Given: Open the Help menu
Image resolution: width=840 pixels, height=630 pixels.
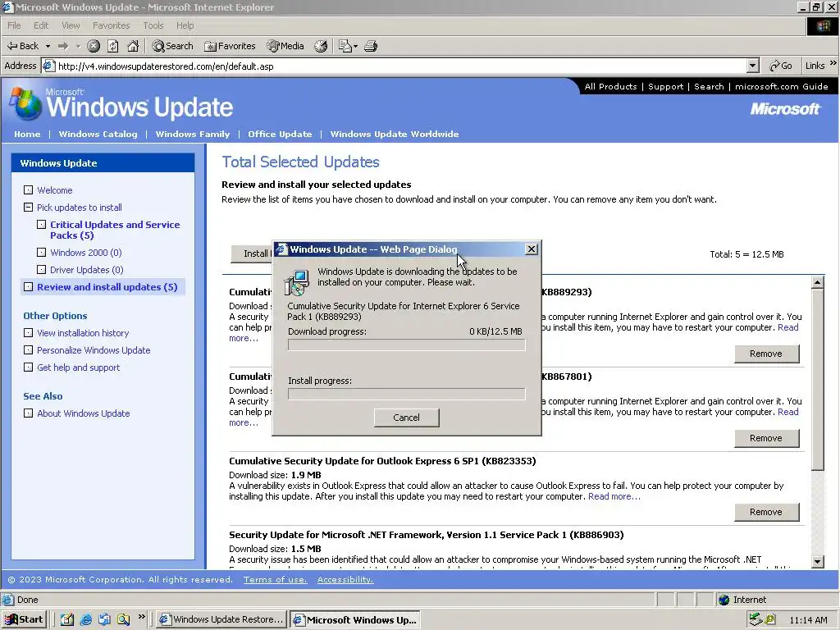Looking at the screenshot, I should click(185, 25).
